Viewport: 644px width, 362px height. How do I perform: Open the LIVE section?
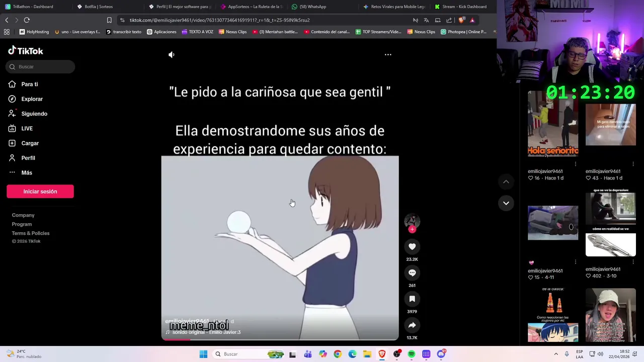(x=27, y=128)
